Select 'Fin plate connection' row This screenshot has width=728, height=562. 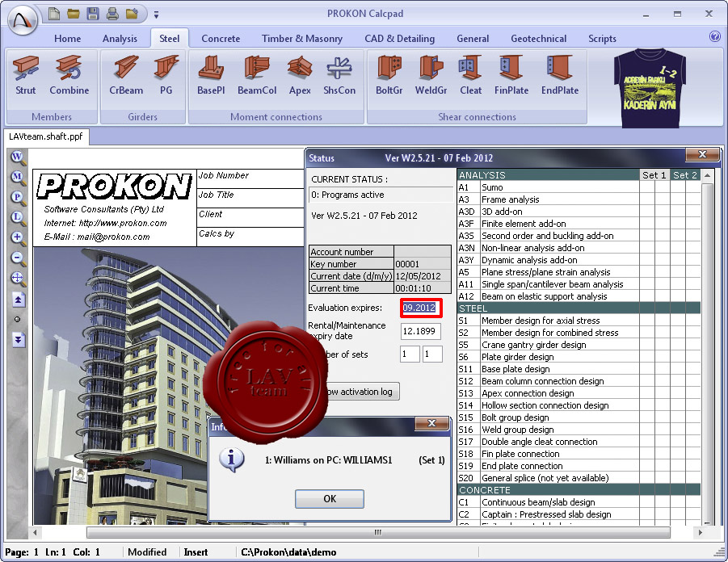[579, 454]
